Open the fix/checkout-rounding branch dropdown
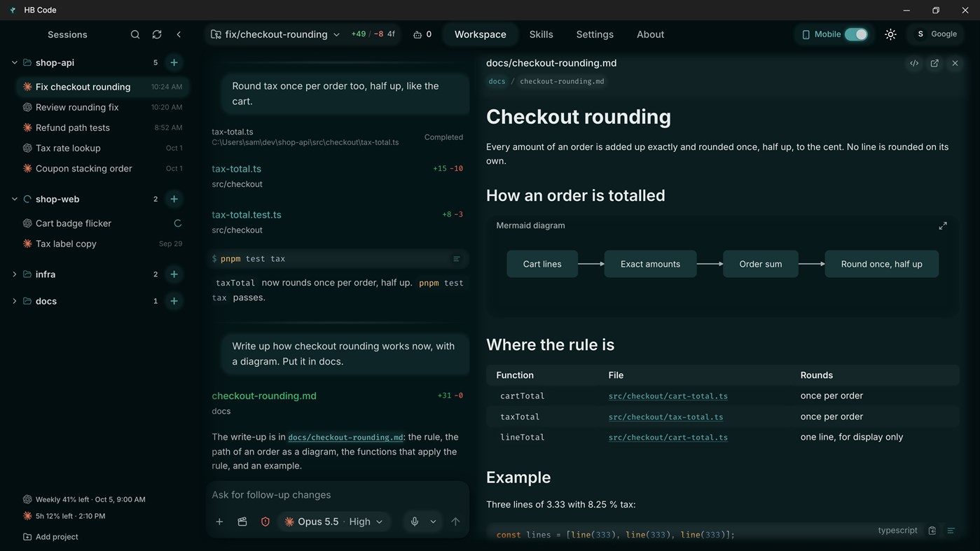This screenshot has height=551, width=980. click(x=276, y=34)
